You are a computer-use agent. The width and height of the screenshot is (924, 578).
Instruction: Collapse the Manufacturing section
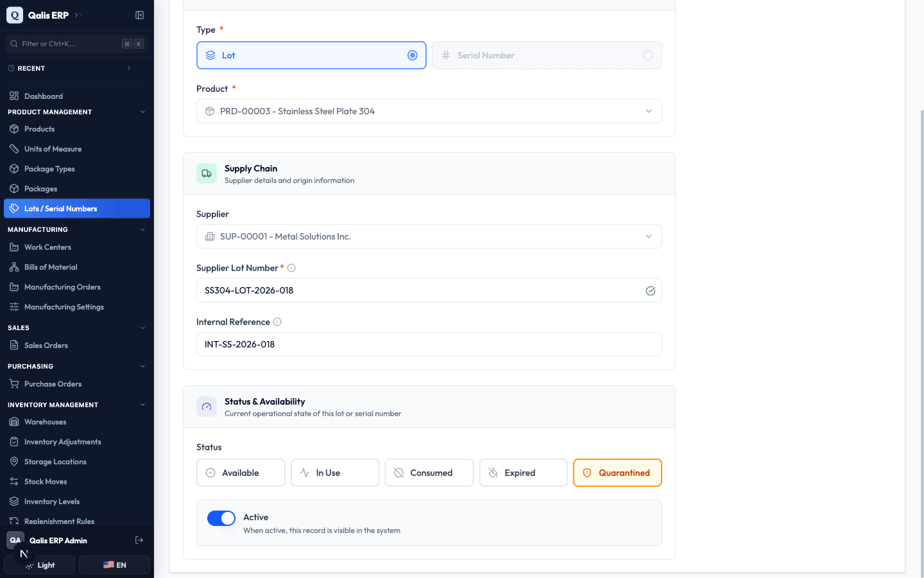142,229
